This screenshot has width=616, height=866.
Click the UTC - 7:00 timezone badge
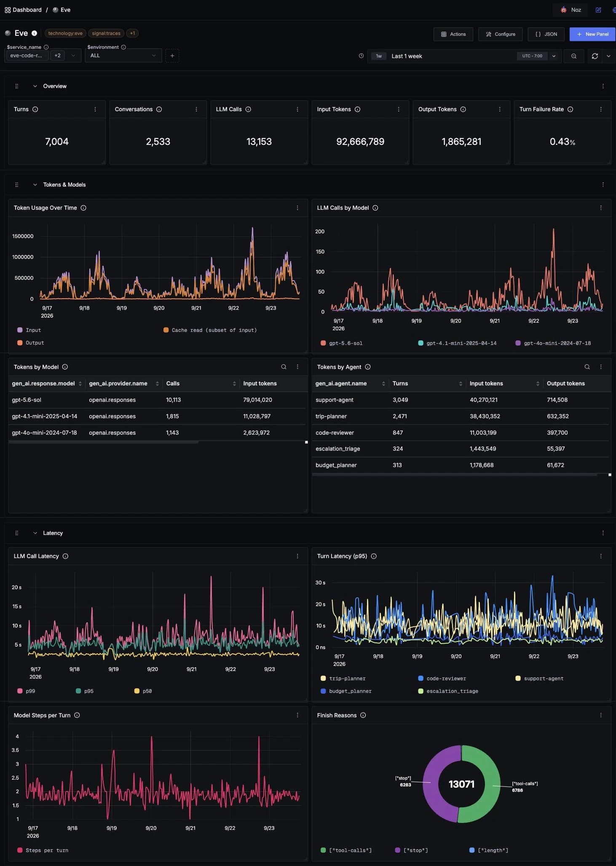pyautogui.click(x=532, y=56)
